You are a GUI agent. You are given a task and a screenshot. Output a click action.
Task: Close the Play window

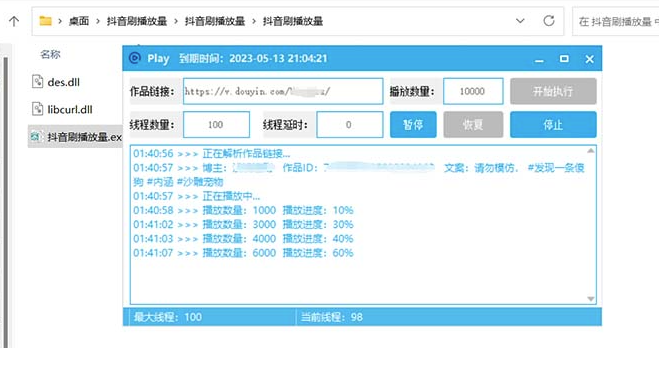point(589,59)
